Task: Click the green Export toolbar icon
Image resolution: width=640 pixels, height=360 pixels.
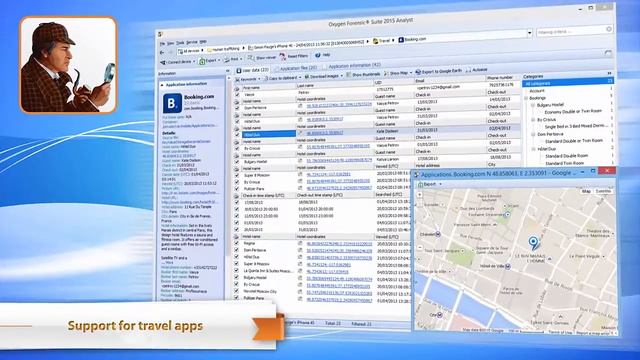Action: pos(202,61)
